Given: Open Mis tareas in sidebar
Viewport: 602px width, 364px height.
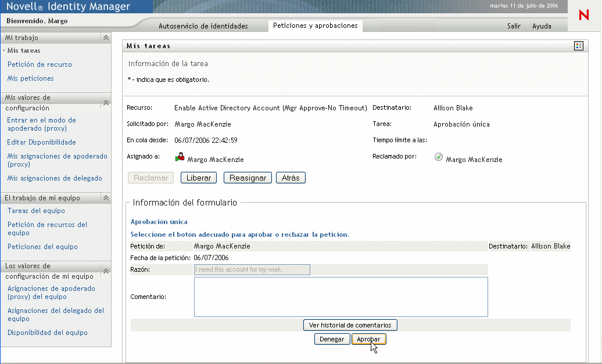Looking at the screenshot, I should [x=24, y=51].
